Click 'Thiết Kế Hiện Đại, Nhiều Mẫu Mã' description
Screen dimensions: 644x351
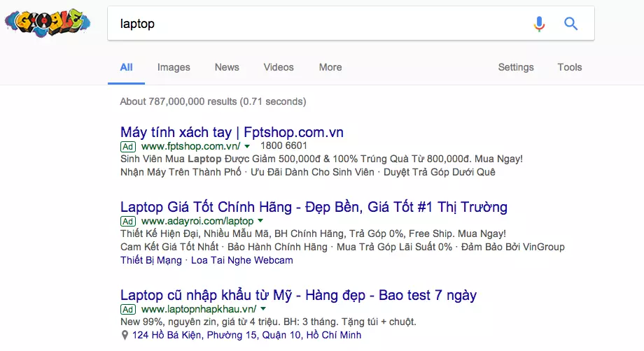tap(313, 234)
